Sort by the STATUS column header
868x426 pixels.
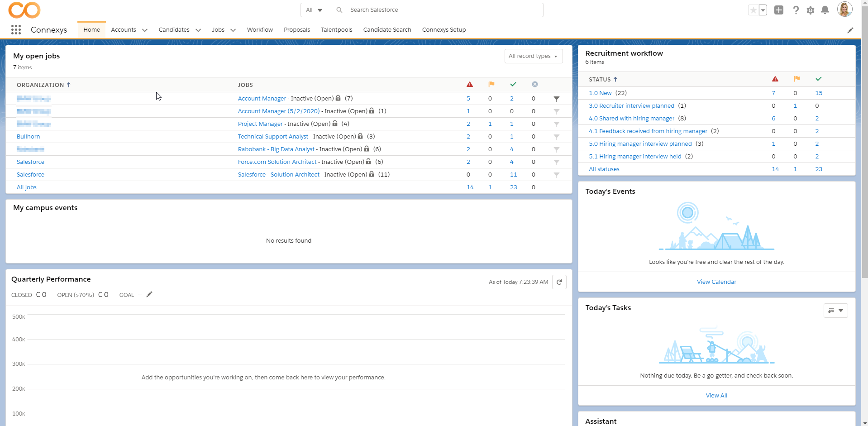tap(603, 79)
